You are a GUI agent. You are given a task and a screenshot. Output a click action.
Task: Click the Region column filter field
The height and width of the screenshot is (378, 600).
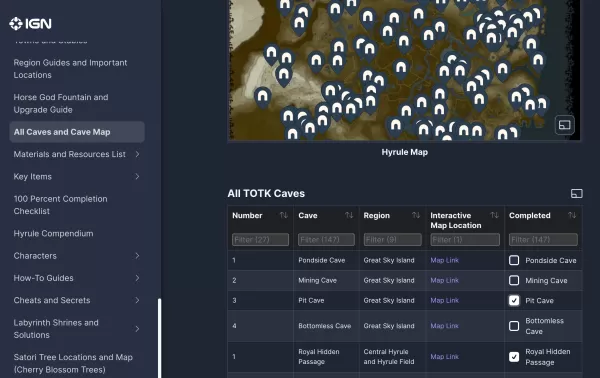pos(393,240)
